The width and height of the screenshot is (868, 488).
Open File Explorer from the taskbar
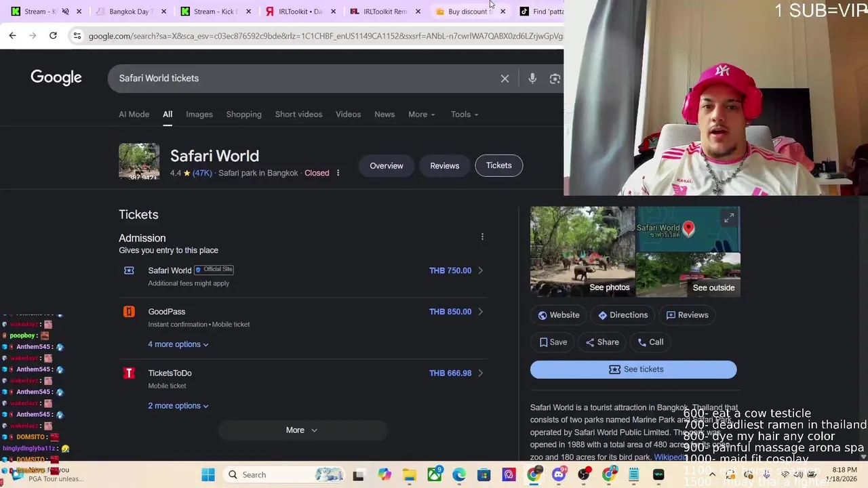coord(410,474)
